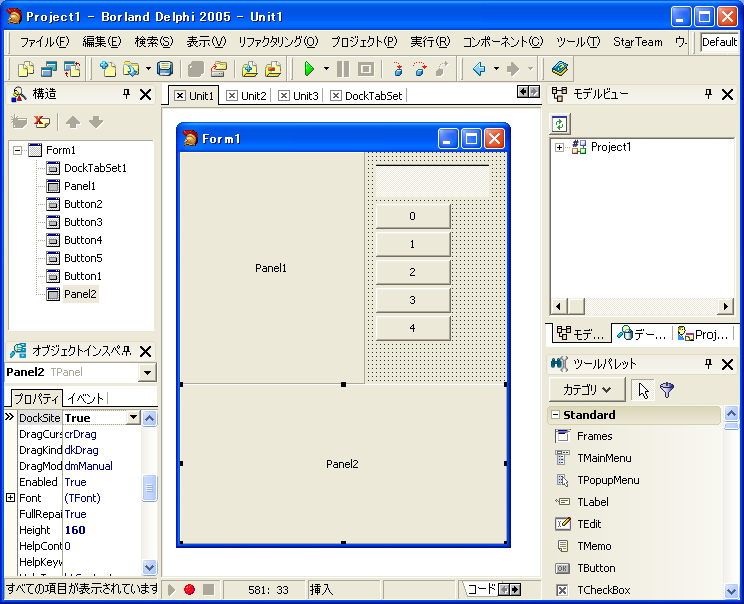Viewport: 744px width, 604px height.
Task: Open the Panel2 TPanel component selector dropdown
Action: (x=147, y=372)
